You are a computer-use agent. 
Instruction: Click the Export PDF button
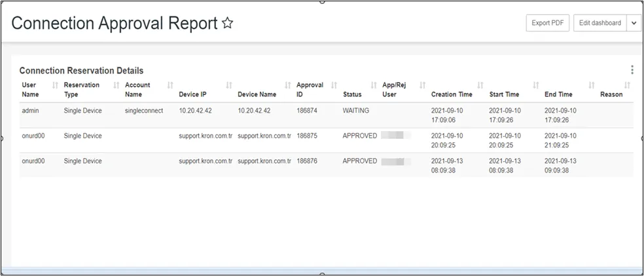pos(548,23)
